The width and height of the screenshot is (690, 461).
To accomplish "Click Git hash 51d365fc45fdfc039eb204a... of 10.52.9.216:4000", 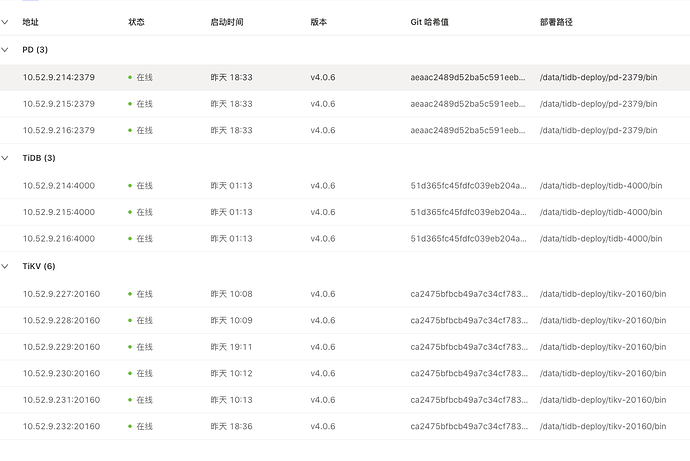I will [468, 238].
